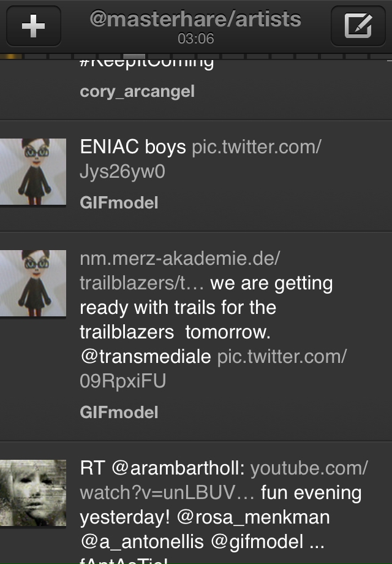Open the pic.twitter.com/09RpxiFU link
Image resolution: width=392 pixels, height=564 pixels.
213,368
